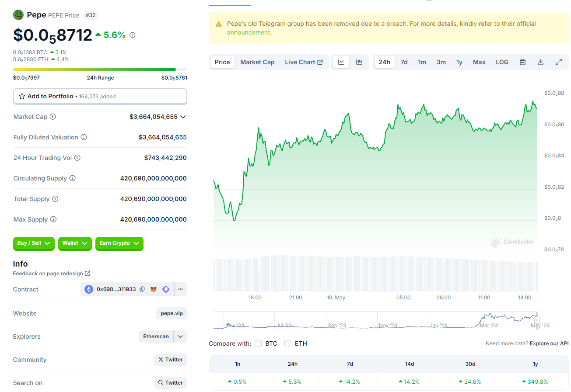Toggle LOG scale on chart
This screenshot has height=392, width=571.
[x=502, y=62]
